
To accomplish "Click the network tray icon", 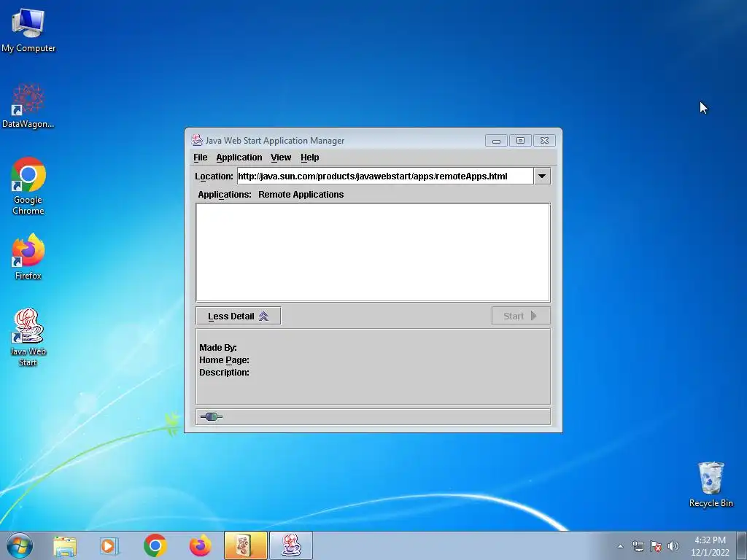I will tap(638, 546).
